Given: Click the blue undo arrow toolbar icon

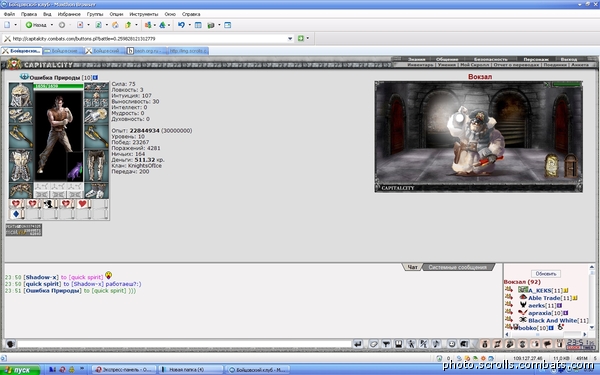Looking at the screenshot, I should (181, 25).
